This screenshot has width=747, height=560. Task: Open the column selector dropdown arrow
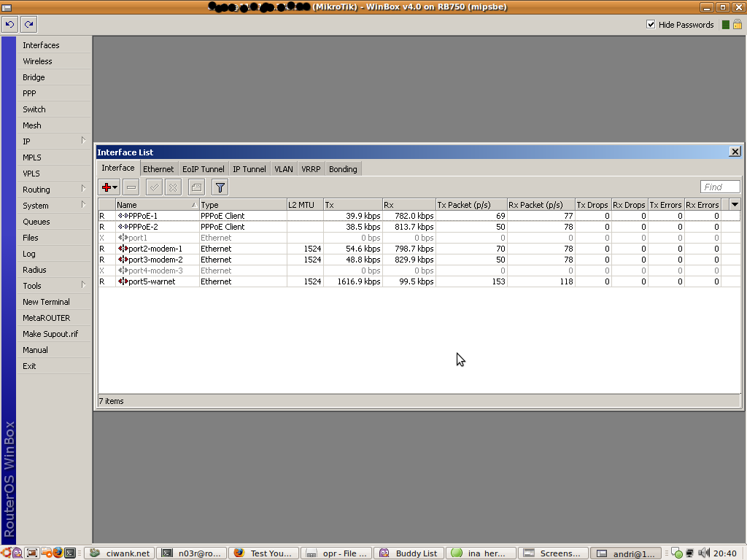click(735, 205)
